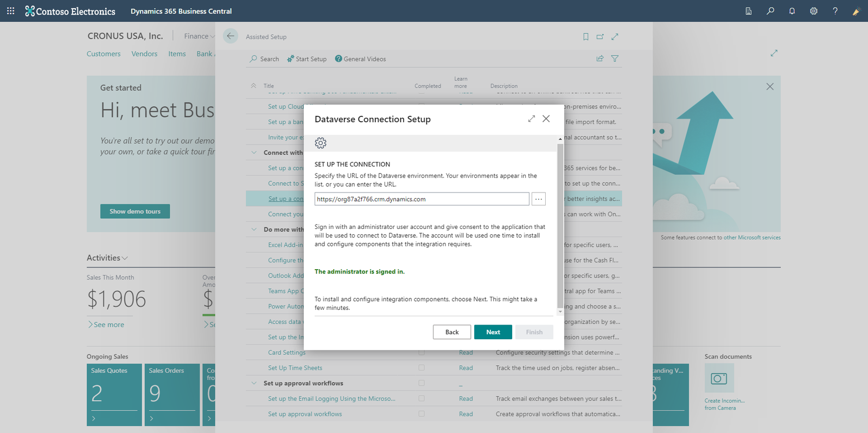The height and width of the screenshot is (433, 868).
Task: Click the share icon in Assisted Setup
Action: coord(599,58)
